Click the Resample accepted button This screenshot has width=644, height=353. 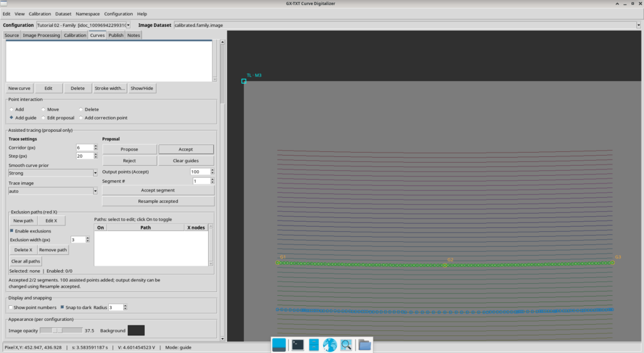tap(158, 201)
